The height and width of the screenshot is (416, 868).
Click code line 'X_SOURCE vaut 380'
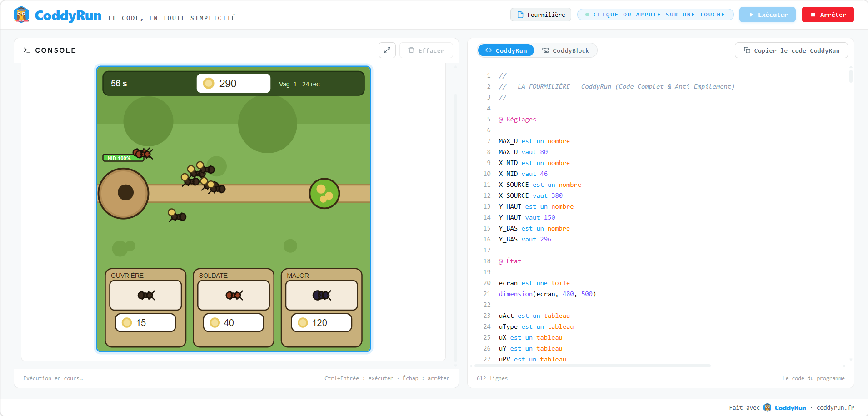pyautogui.click(x=530, y=195)
